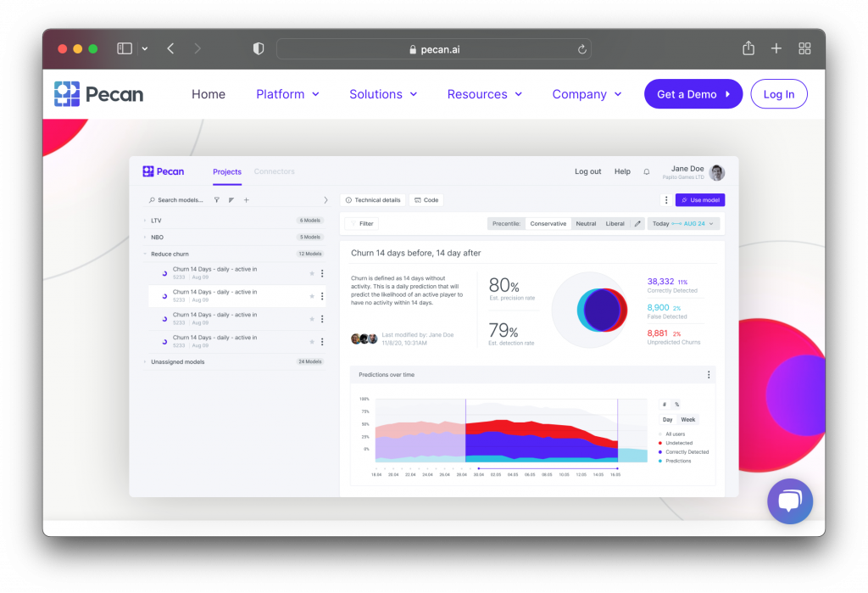Open the Company dropdown menu

pos(587,94)
